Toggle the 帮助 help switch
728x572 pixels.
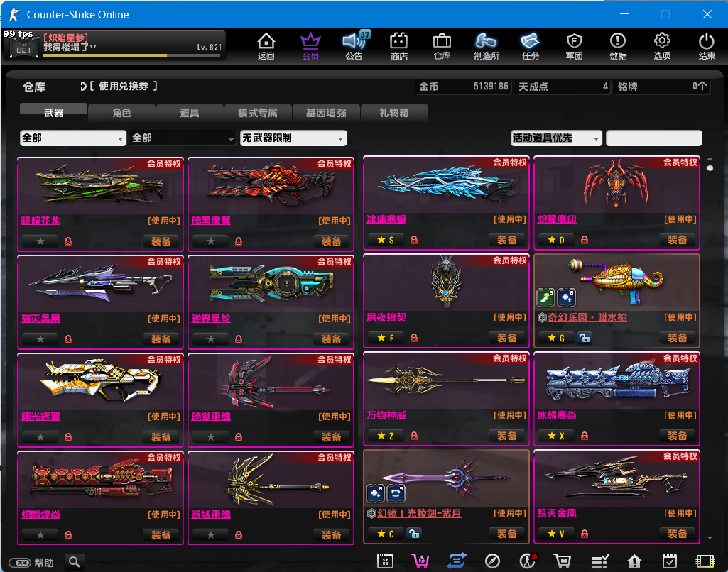point(21,563)
